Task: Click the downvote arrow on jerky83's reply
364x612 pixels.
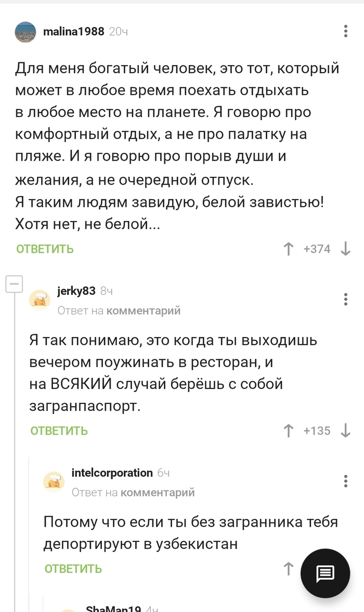Action: pyautogui.click(x=346, y=431)
